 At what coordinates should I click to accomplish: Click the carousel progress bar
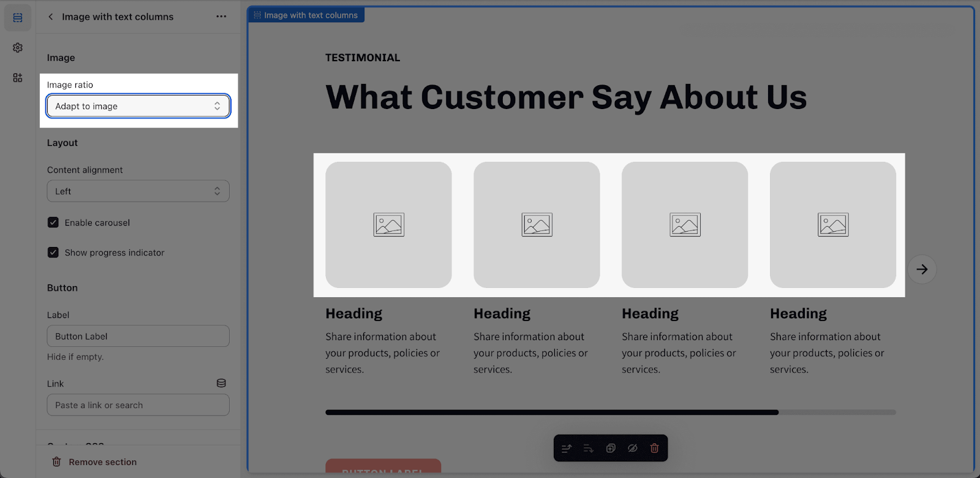coord(611,412)
